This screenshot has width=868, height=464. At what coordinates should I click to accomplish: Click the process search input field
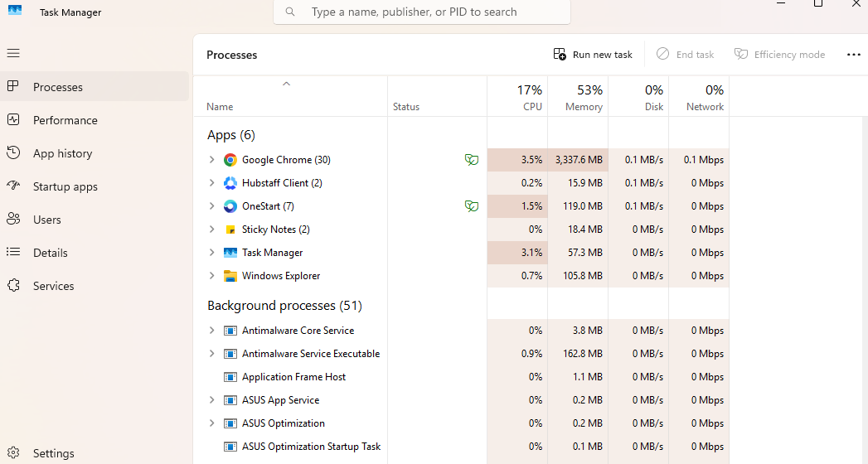point(422,12)
